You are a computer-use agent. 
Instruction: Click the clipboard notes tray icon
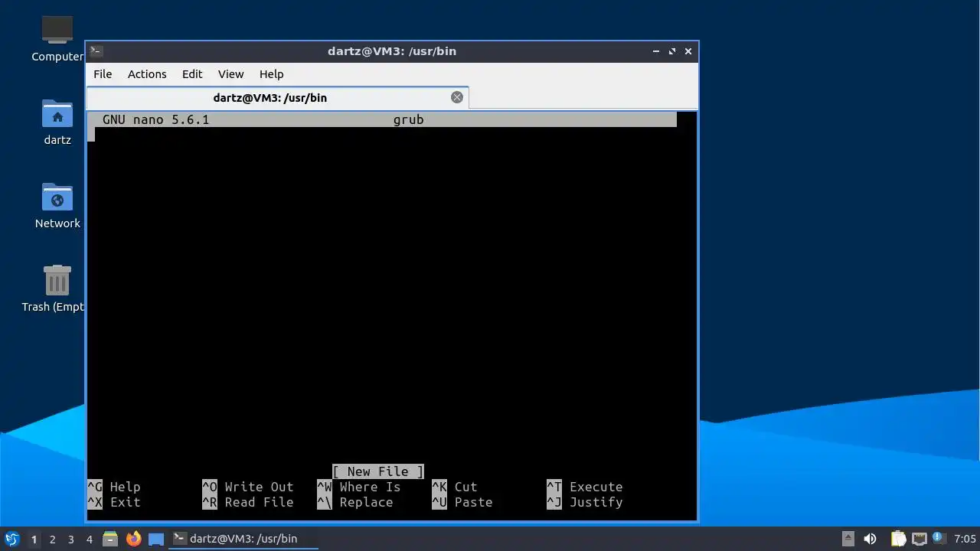pyautogui.click(x=898, y=539)
